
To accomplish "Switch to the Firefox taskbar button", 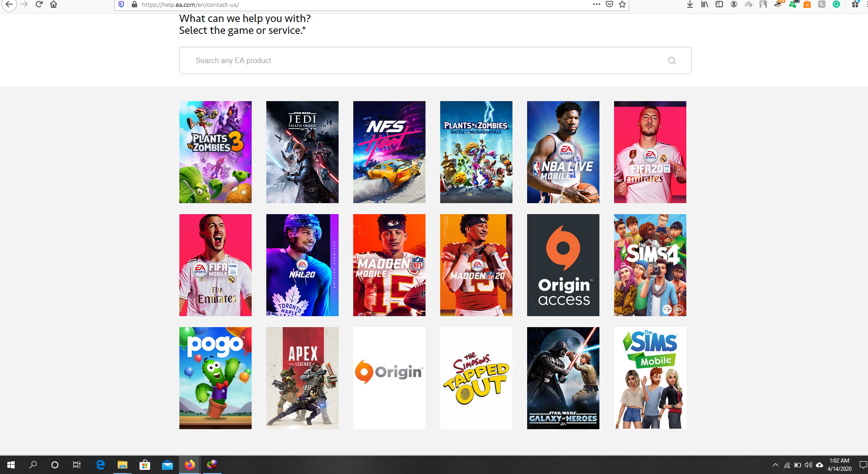I will point(189,465).
